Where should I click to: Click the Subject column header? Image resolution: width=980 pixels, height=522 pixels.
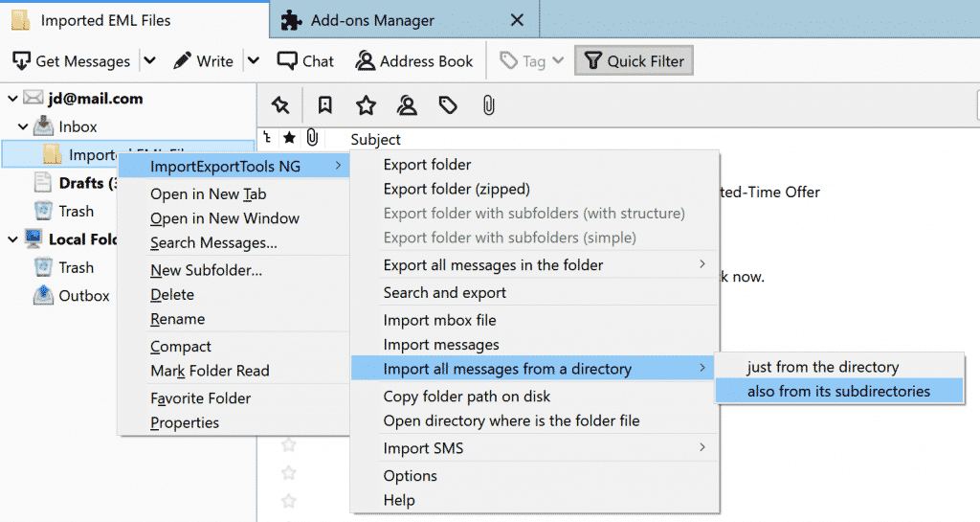tap(375, 140)
